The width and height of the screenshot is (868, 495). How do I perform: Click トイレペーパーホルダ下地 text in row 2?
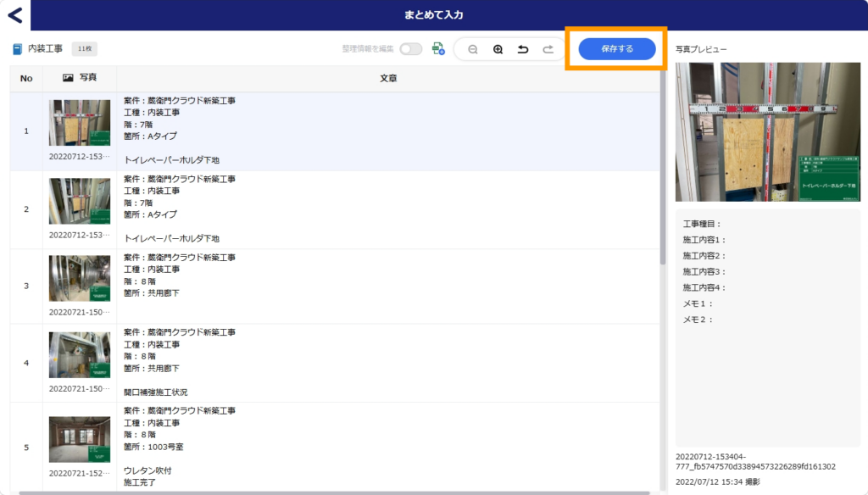[x=171, y=239]
